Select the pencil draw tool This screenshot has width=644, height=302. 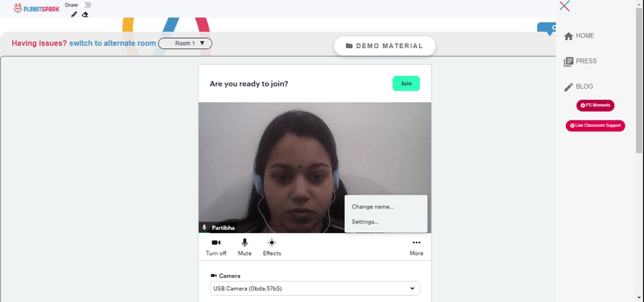pos(74,14)
